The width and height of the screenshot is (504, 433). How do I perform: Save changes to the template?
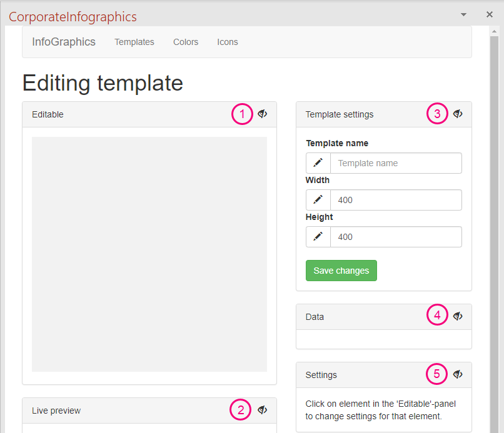[x=341, y=271]
